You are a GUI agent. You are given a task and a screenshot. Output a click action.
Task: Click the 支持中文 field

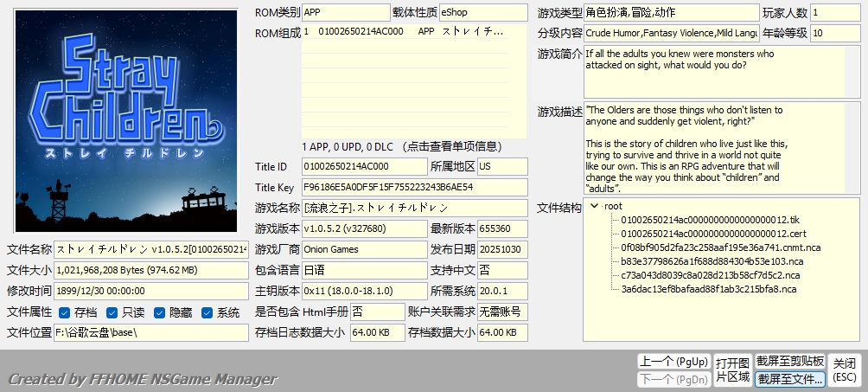pos(502,271)
